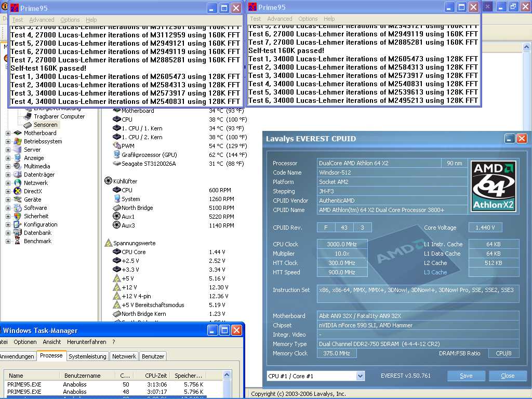This screenshot has height=399, width=532.
Task: Click the PWM sensor icon
Action: pyautogui.click(x=117, y=146)
